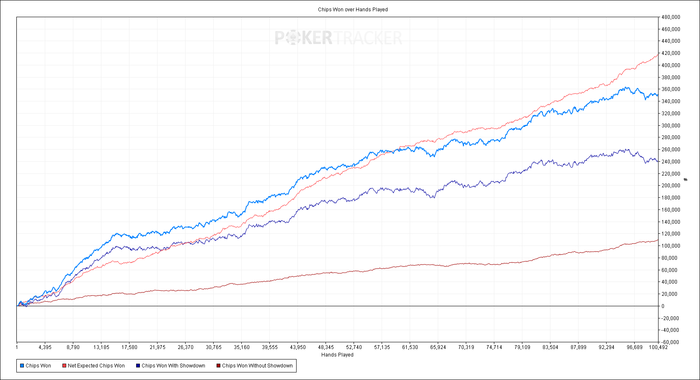The height and width of the screenshot is (380, 700).
Task: Select the 'Net Expected Chips Won' legend label
Action: pos(96,366)
